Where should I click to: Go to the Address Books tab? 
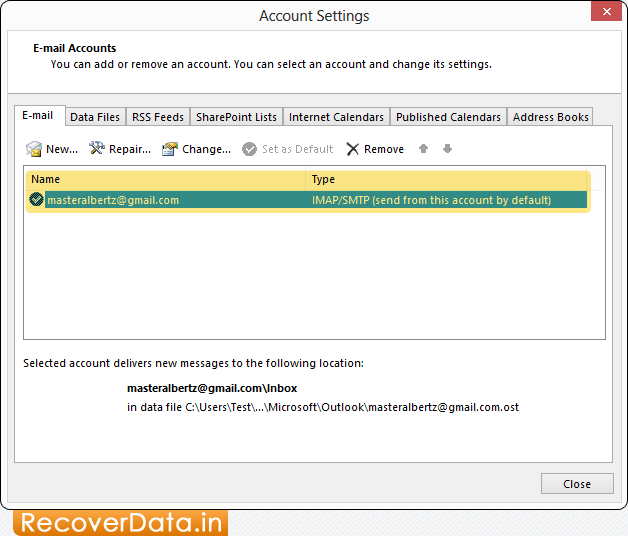coord(551,117)
